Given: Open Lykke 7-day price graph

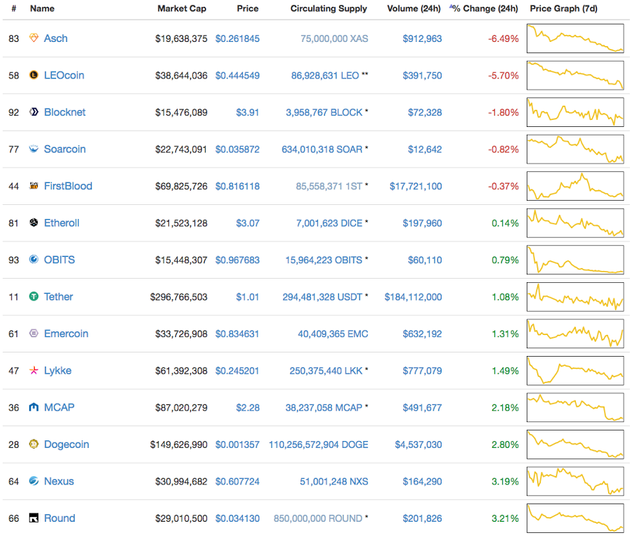Looking at the screenshot, I should pyautogui.click(x=575, y=371).
